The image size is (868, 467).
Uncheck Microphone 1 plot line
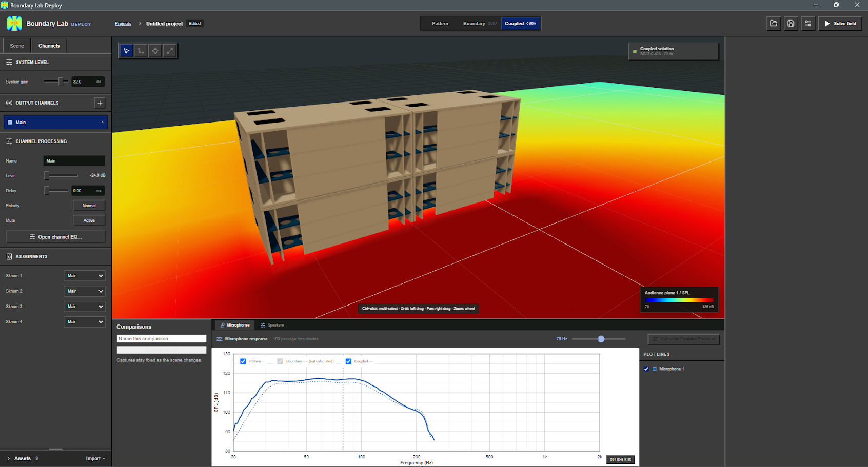tap(646, 369)
